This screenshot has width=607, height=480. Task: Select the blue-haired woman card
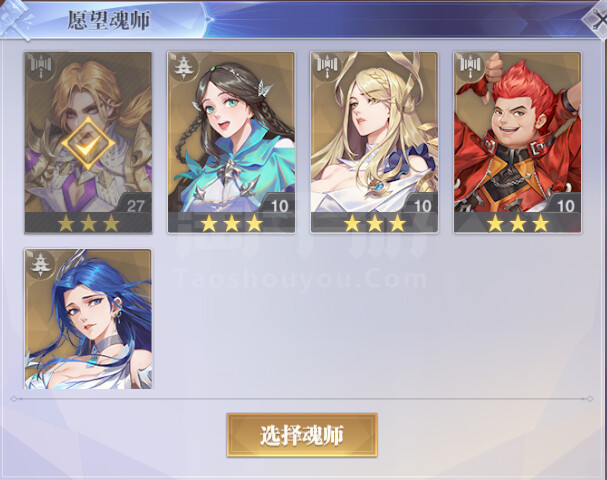(88, 319)
